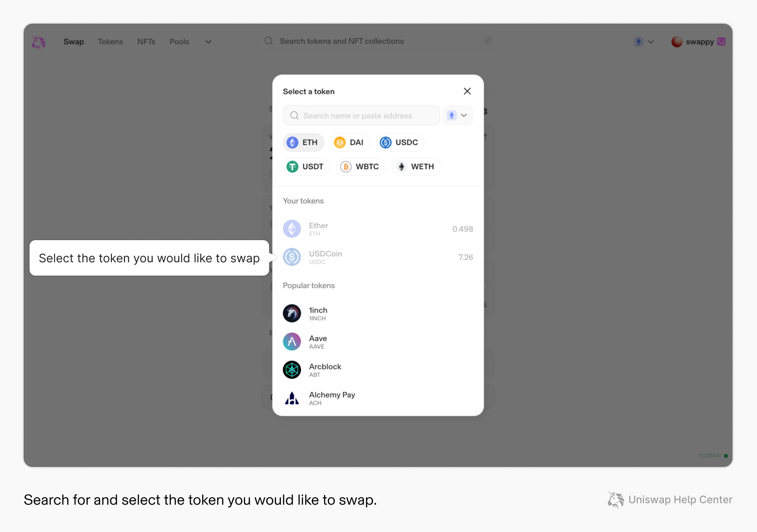
Task: Click the Search tokens and NFT collections field
Action: point(378,41)
